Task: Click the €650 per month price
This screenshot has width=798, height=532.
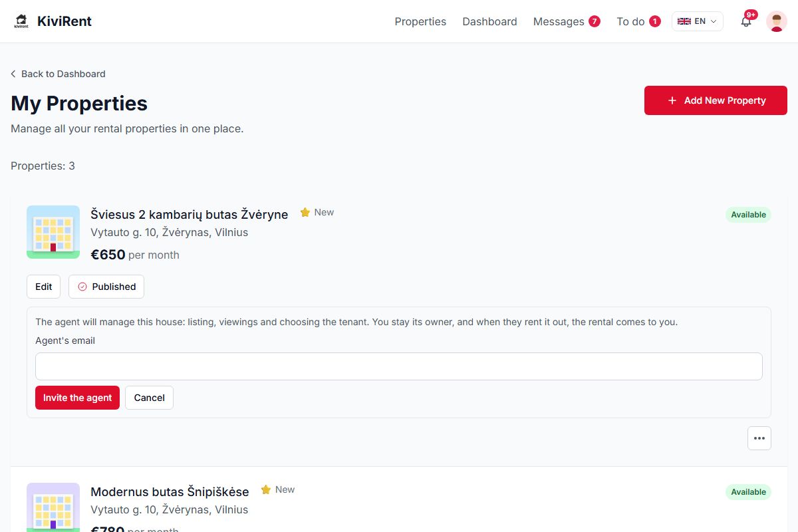Action: (135, 255)
